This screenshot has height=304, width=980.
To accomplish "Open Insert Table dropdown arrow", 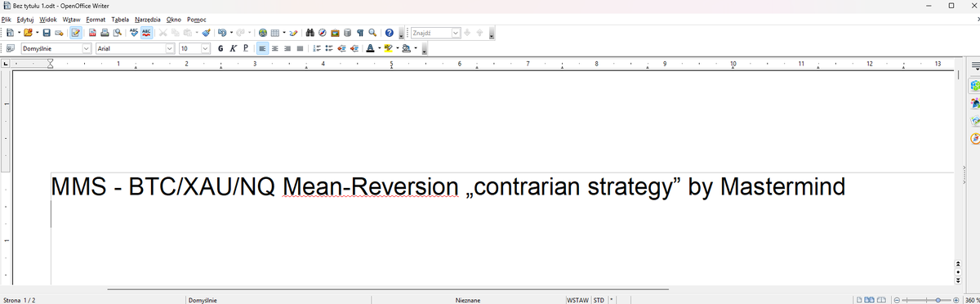I will [x=284, y=33].
